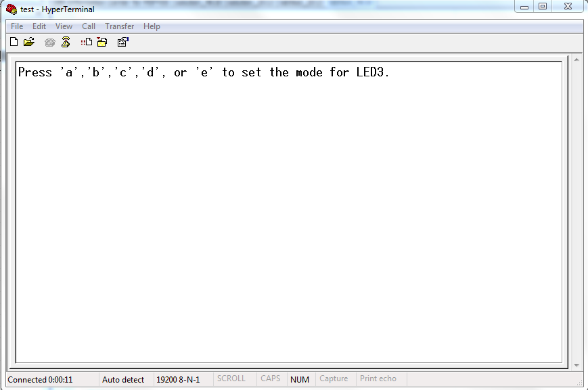This screenshot has height=390, width=588.
Task: Open the File menu
Action: point(16,26)
